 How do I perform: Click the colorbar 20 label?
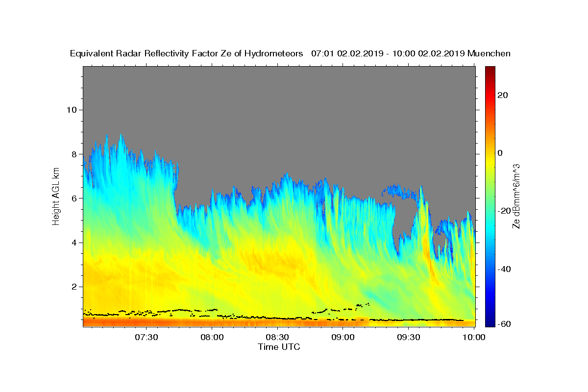coord(502,95)
